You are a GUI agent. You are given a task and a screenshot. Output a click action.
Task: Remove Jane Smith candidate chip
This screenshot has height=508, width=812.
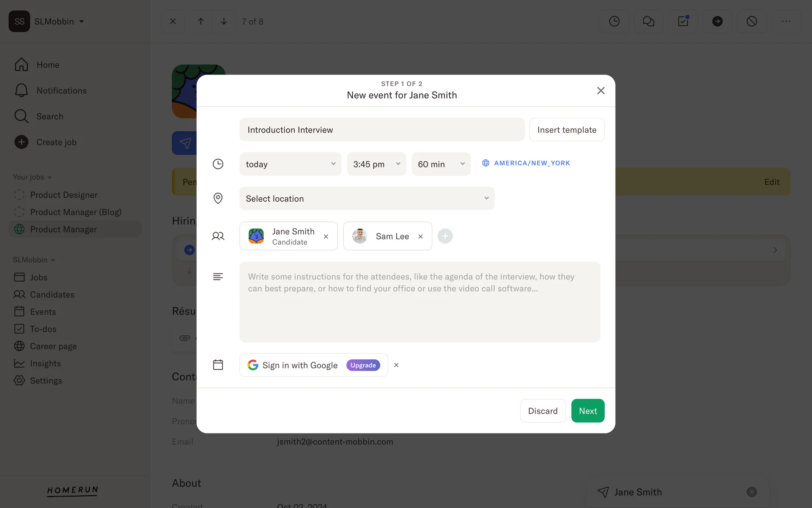[x=326, y=237]
